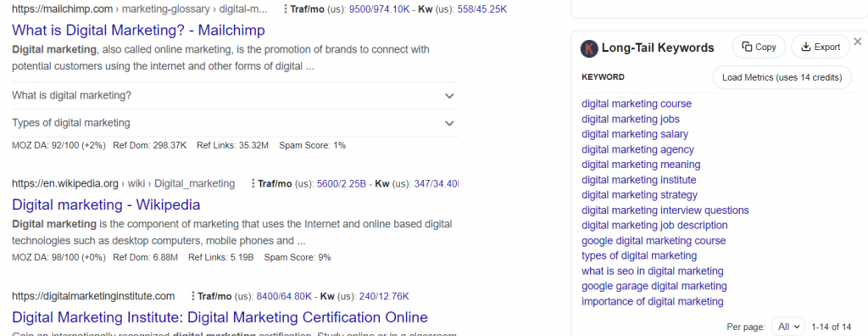Click 'Spam Score: 9%' metric
The height and width of the screenshot is (336, 868).
click(x=298, y=257)
